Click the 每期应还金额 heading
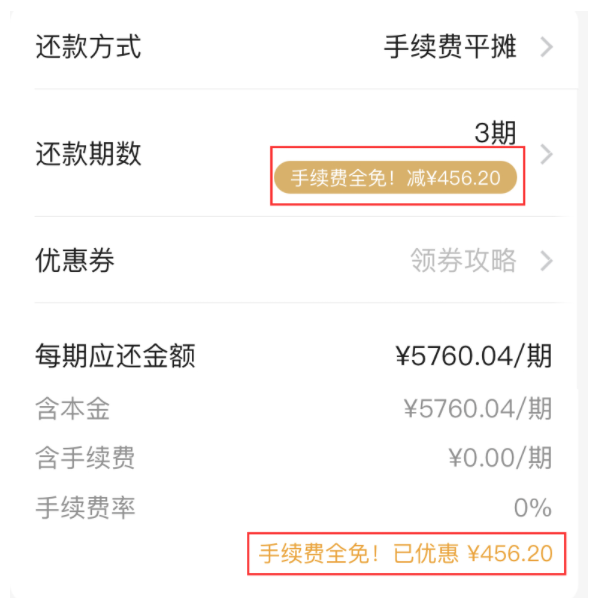Viewport: 598px width, 598px height. (115, 355)
